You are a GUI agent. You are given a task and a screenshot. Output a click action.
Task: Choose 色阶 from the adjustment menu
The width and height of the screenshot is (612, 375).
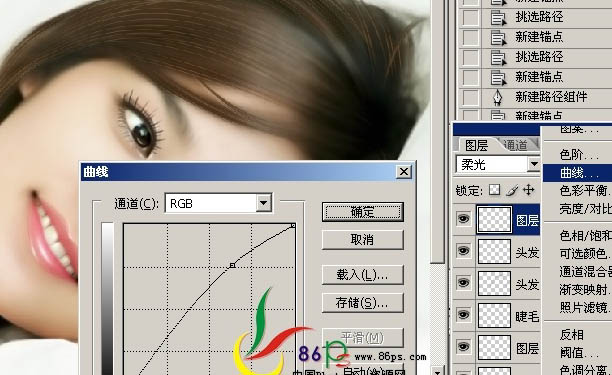click(x=578, y=155)
